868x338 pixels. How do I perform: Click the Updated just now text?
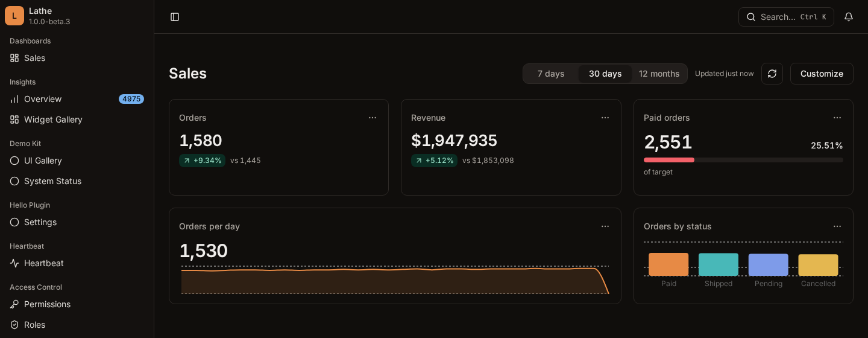click(725, 74)
